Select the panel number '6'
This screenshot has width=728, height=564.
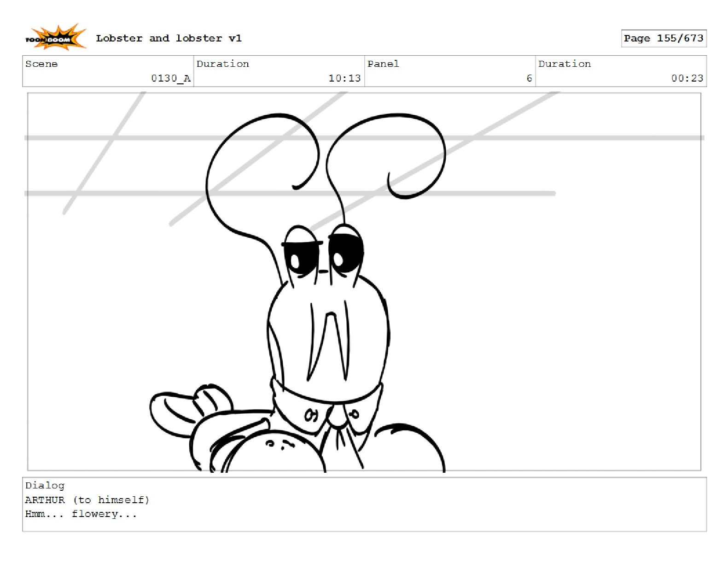tap(529, 78)
